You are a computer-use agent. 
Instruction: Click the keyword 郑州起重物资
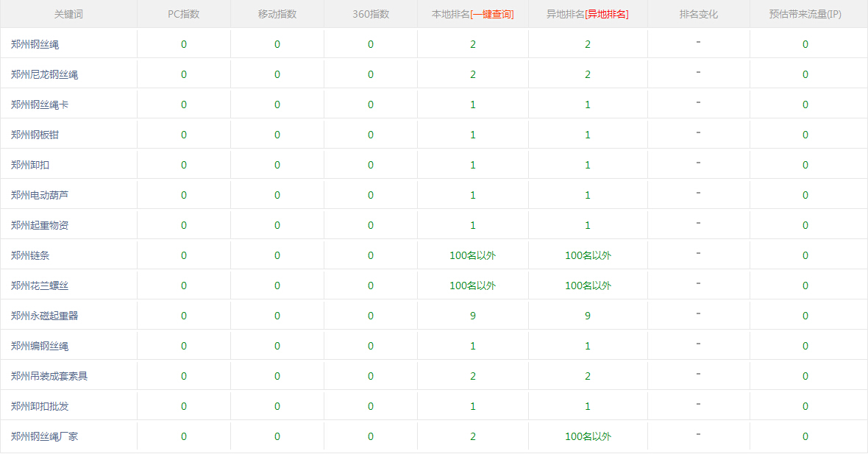click(40, 225)
